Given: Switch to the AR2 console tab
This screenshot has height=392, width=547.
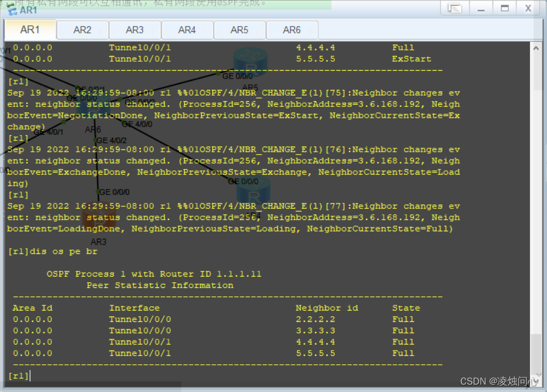Looking at the screenshot, I should (82, 29).
